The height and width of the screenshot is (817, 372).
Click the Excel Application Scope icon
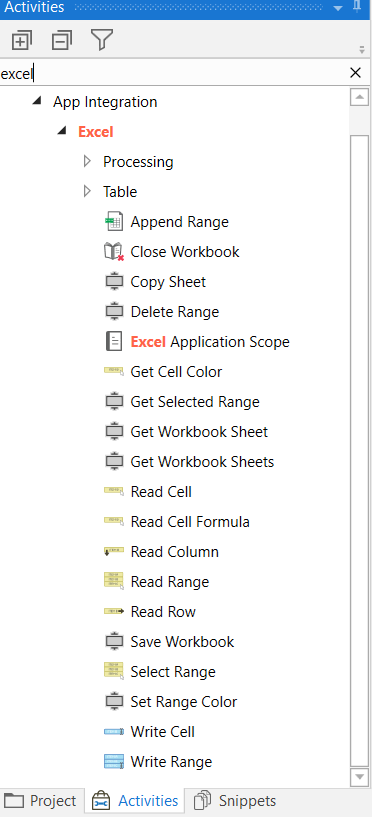click(114, 342)
